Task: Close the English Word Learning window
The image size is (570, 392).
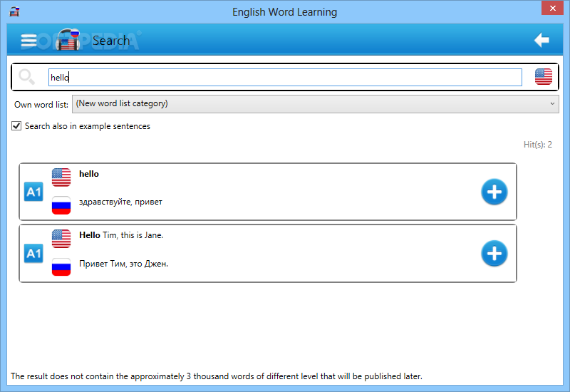Action: 553,8
